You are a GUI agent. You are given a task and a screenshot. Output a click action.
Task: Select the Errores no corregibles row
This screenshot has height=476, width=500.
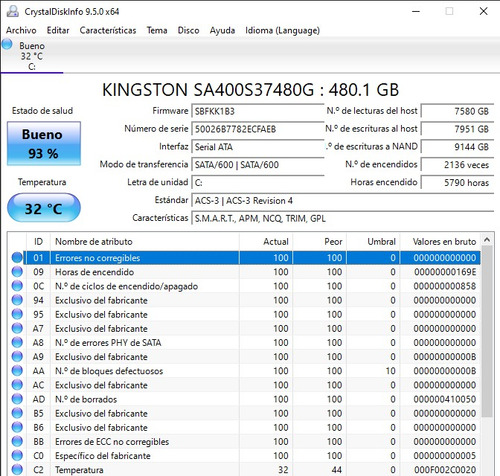point(252,258)
